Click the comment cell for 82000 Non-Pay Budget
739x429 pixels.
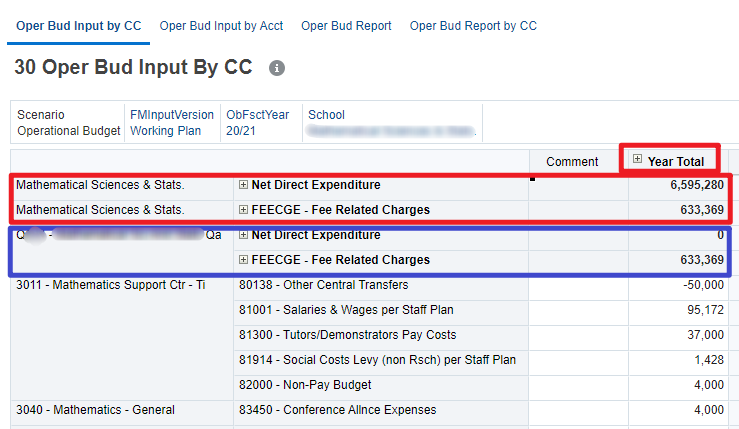click(x=578, y=385)
